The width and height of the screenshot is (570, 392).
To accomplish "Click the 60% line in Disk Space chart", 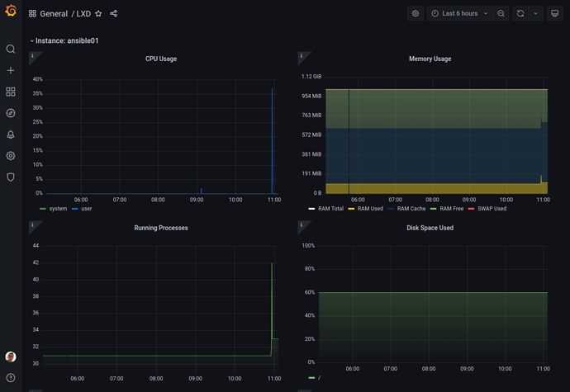I will [x=434, y=292].
